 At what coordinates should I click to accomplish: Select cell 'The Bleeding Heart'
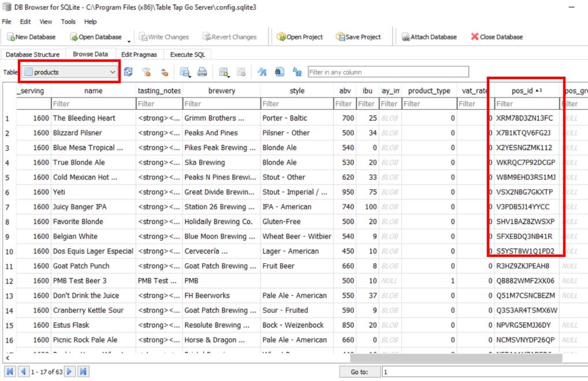pos(94,118)
